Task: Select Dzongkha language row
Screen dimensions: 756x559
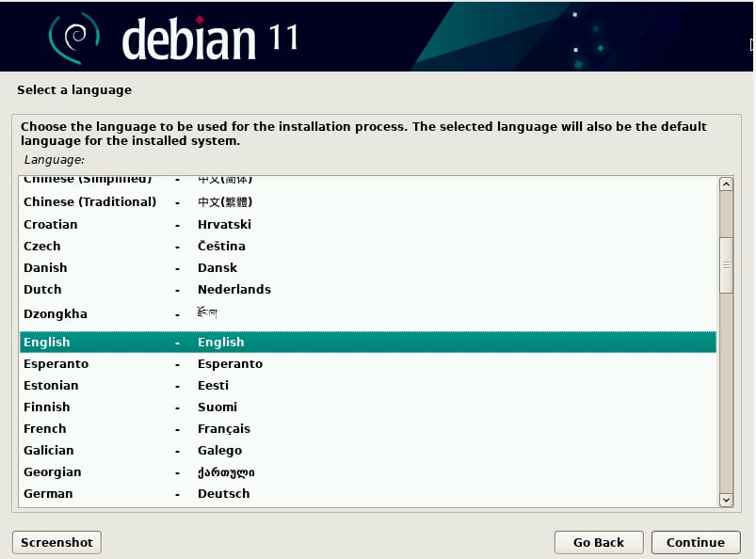Action: pos(368,314)
